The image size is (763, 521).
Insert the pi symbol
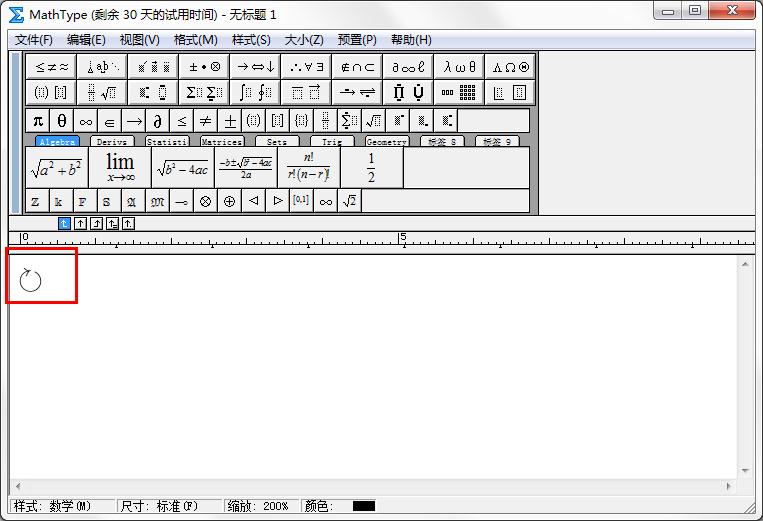(x=38, y=121)
